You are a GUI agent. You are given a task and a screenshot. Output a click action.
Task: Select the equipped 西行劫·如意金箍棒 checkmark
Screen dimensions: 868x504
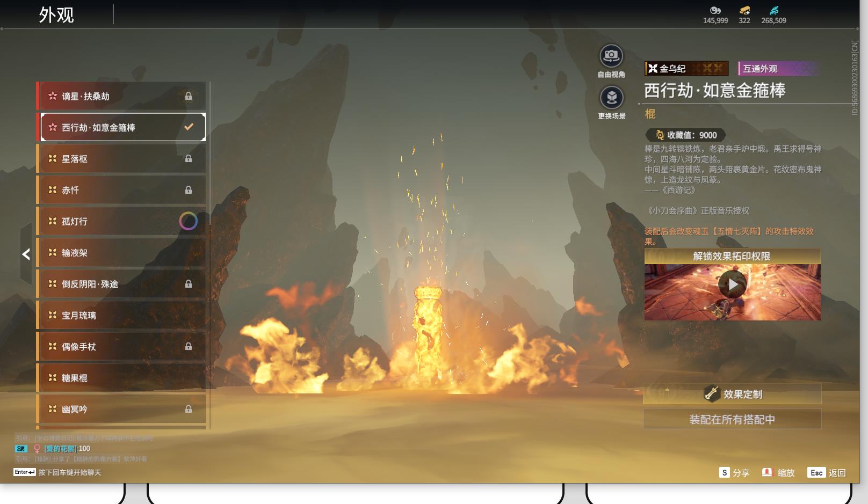(189, 127)
